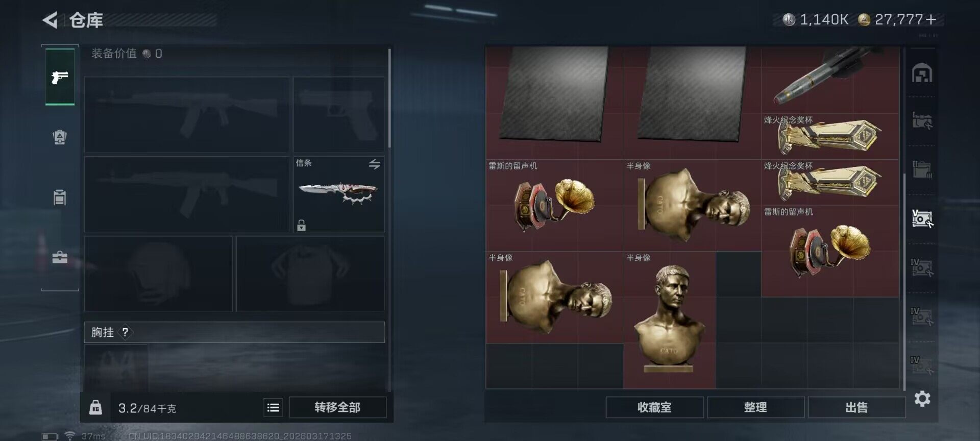This screenshot has height=441, width=980.
Task: Select the weapons pistol tab in left sidebar
Action: point(60,77)
